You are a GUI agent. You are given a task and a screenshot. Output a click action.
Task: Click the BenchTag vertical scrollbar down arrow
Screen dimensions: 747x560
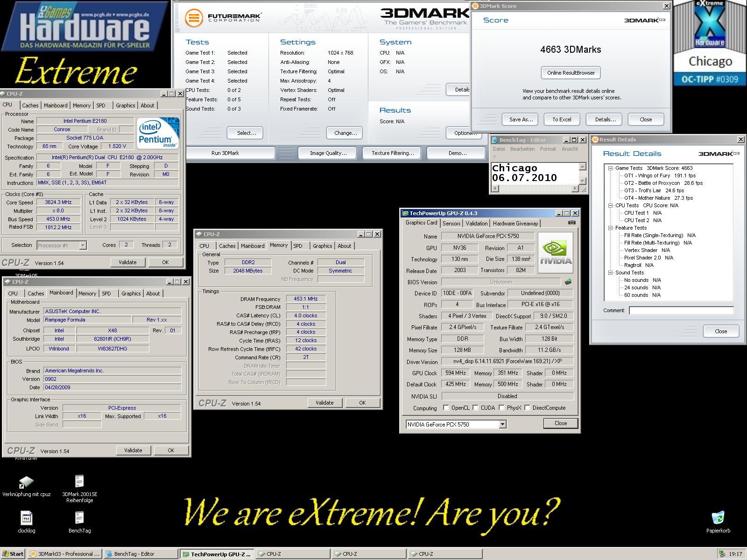click(583, 181)
